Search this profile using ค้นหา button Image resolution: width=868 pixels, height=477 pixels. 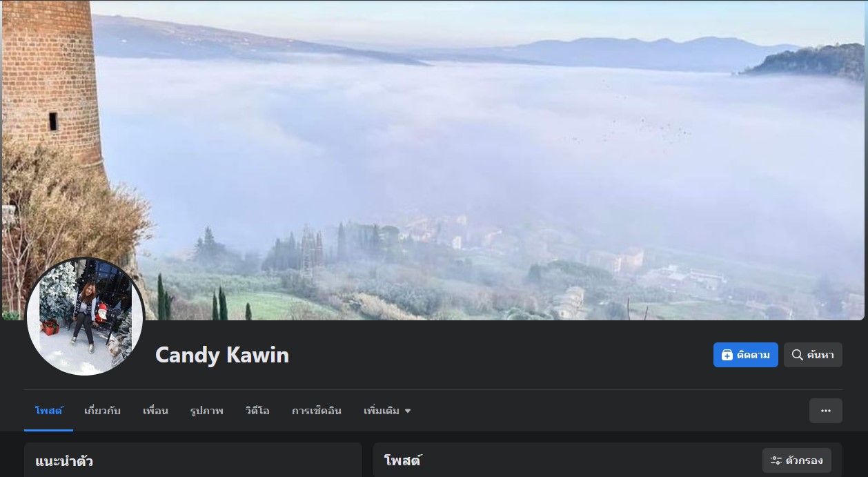[x=813, y=355]
